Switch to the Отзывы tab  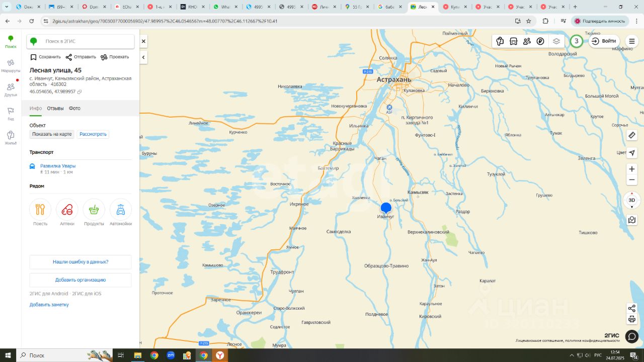[x=55, y=108]
